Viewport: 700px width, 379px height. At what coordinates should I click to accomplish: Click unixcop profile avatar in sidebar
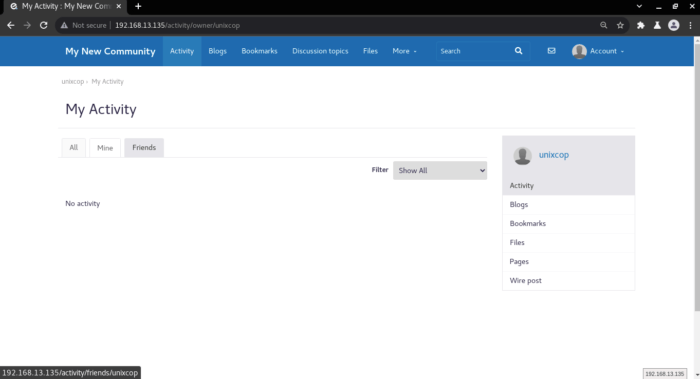click(x=522, y=156)
